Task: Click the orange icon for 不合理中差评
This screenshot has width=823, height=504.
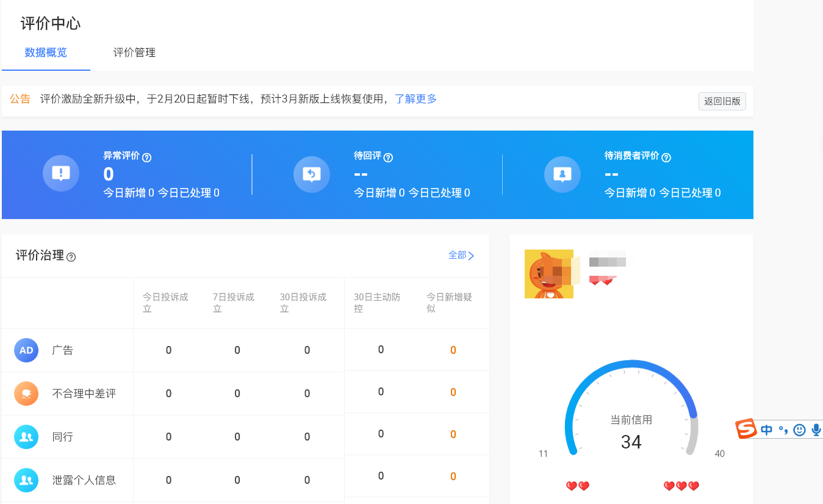Action: pos(26,394)
